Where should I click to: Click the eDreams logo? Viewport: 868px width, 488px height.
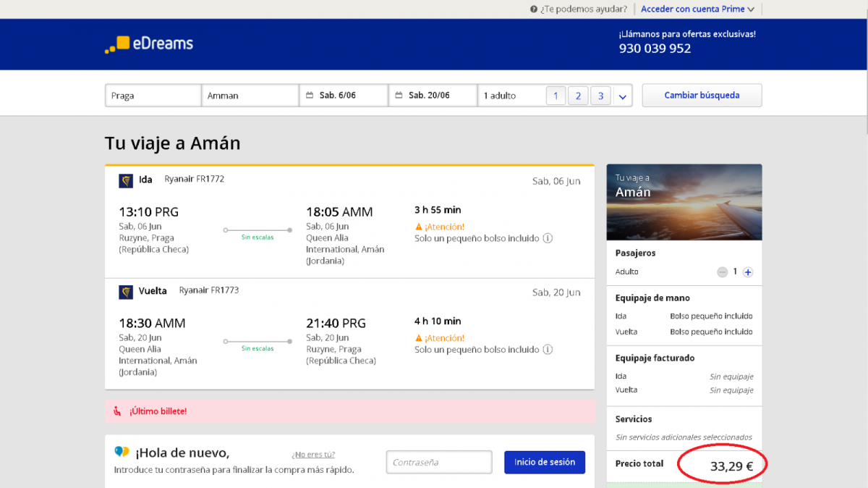click(x=149, y=43)
